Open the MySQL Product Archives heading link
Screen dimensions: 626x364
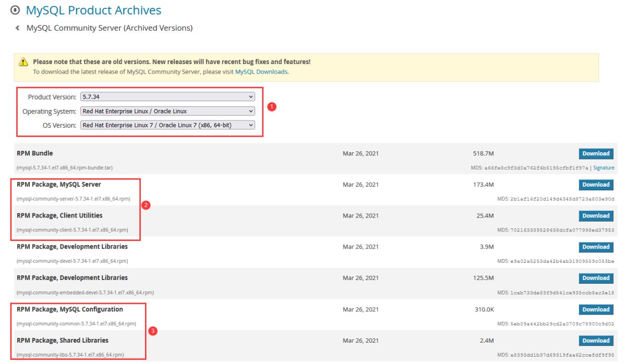point(93,10)
